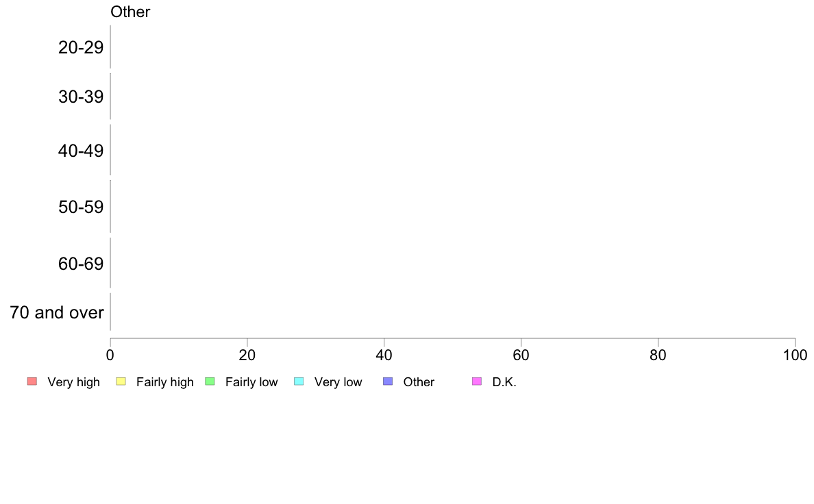Screen dimensions: 814x504
Task: Select the Fairly high legend label
Action: pos(165,382)
